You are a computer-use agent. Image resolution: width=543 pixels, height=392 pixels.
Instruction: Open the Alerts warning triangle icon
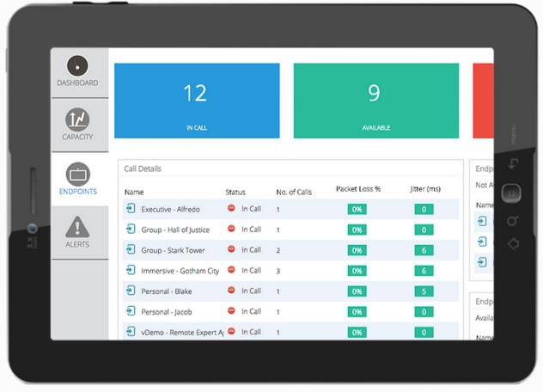tap(77, 227)
